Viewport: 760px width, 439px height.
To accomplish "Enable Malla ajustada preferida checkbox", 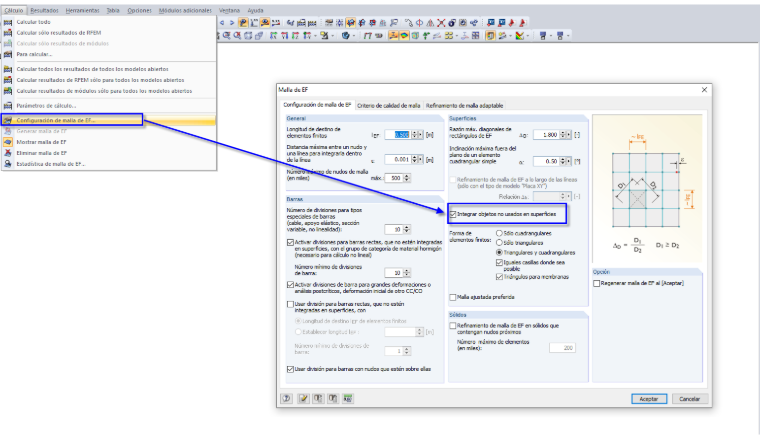I will (453, 297).
